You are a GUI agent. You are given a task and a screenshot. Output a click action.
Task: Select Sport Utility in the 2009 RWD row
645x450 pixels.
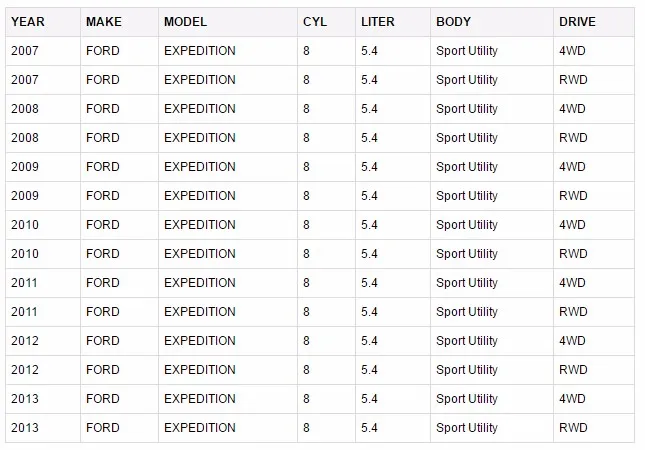(x=467, y=196)
